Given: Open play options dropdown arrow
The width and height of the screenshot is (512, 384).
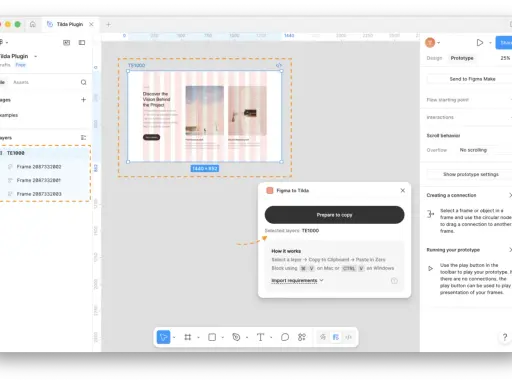Looking at the screenshot, I should [x=490, y=43].
